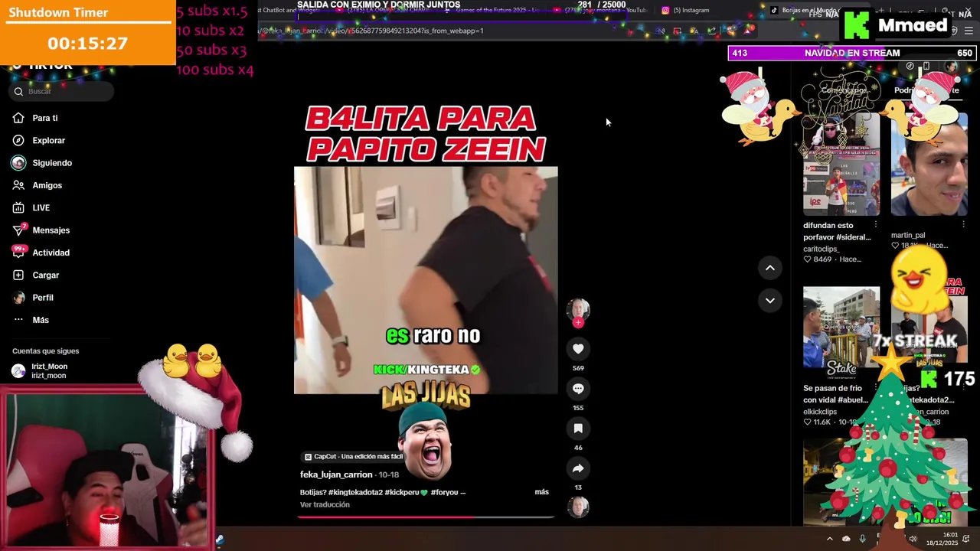
Task: Open the CapCut "Una edición más fácil" link
Action: tap(353, 457)
